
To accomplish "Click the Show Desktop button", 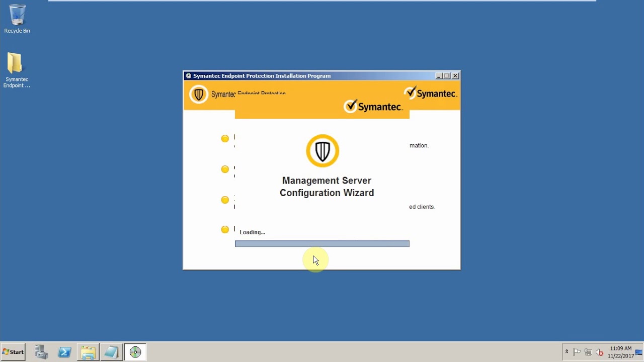I will (639, 352).
